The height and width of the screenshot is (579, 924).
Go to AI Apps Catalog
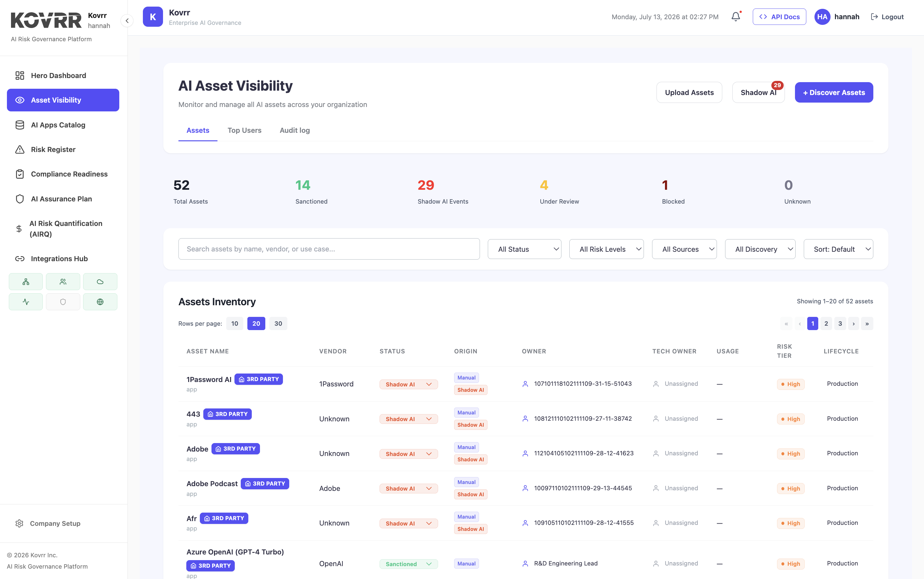pos(63,125)
